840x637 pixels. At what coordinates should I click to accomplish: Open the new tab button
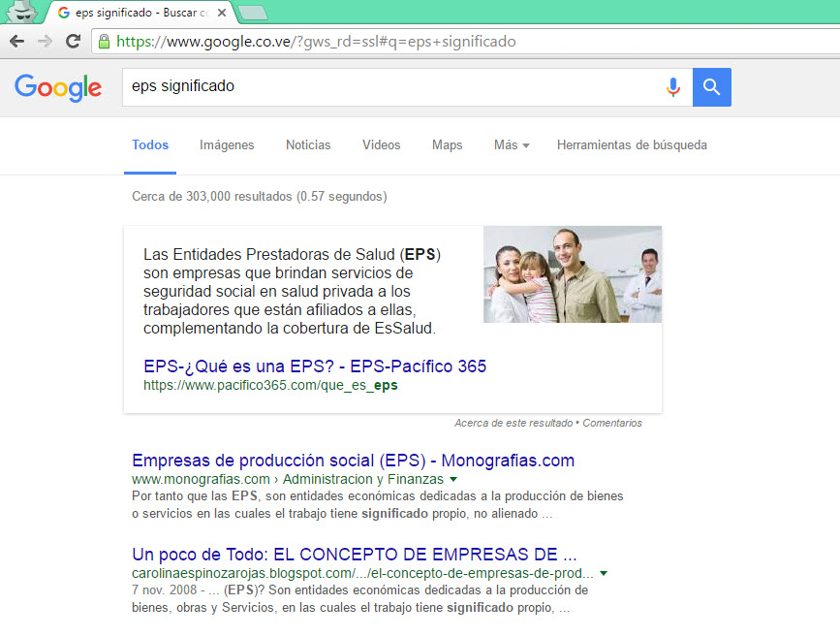coord(252,13)
